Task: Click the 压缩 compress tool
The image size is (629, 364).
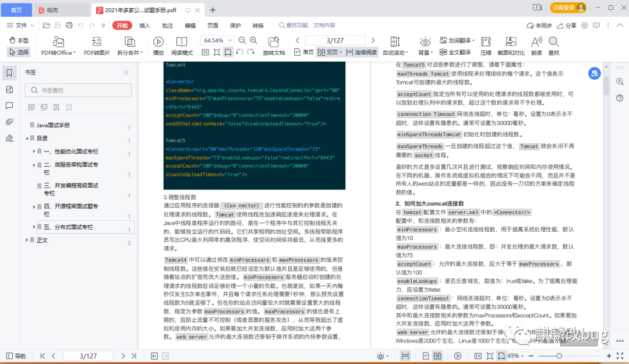Action: [486, 46]
